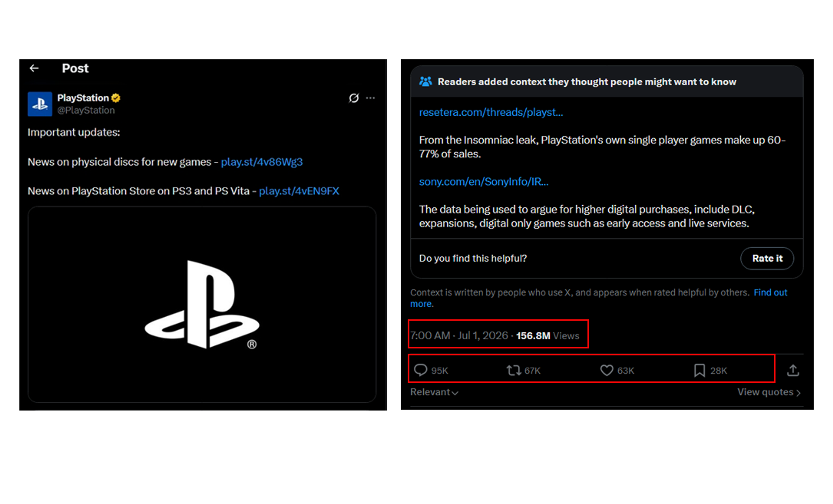
Task: Open the sony.com/en/SonyInfo link
Action: point(484,182)
